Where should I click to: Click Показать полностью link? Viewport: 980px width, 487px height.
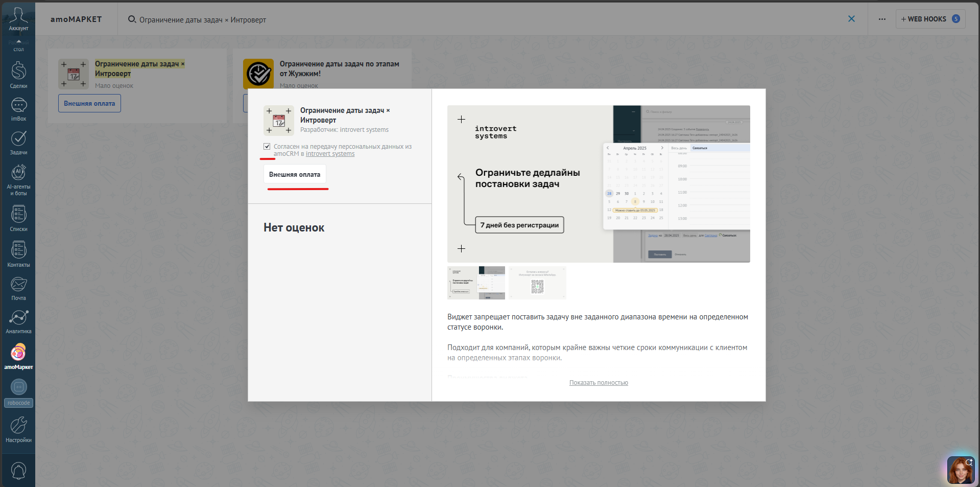(x=599, y=383)
